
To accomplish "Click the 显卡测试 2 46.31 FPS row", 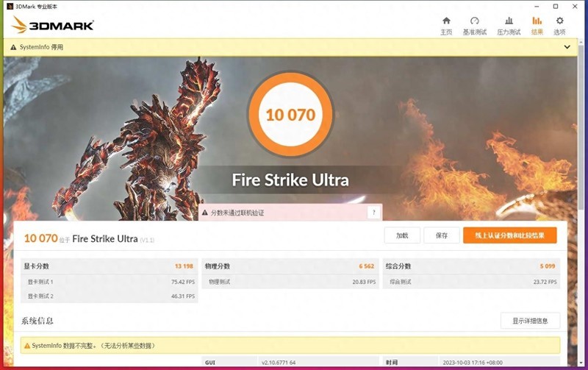I will point(109,296).
